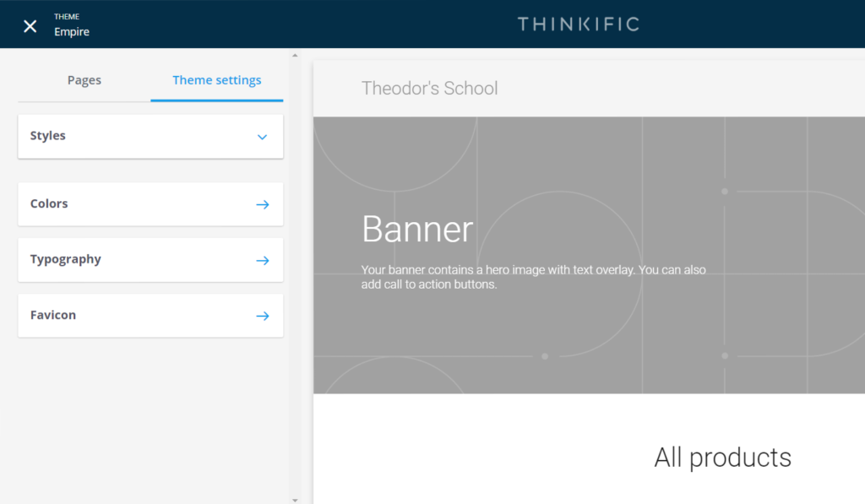Click the sidebar scrollbar up arrow
The image size is (865, 504).
click(295, 56)
